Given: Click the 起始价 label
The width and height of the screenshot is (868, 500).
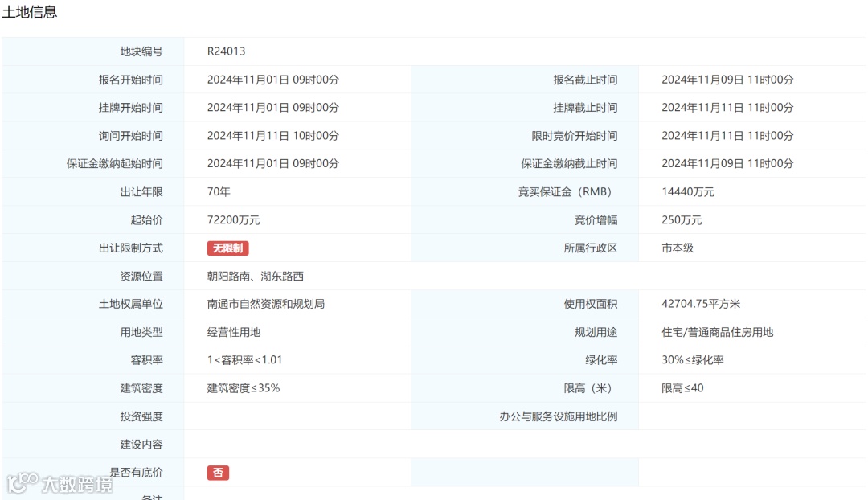Looking at the screenshot, I should (147, 219).
